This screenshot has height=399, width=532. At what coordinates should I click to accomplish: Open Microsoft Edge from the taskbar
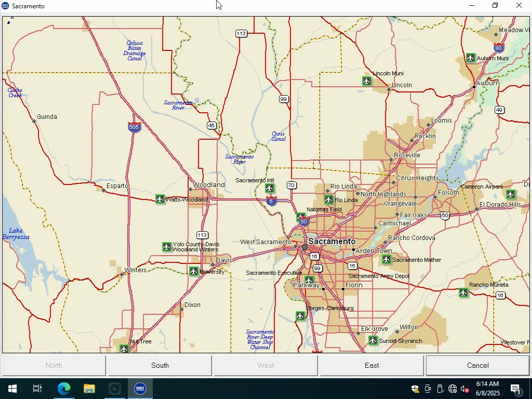point(63,389)
